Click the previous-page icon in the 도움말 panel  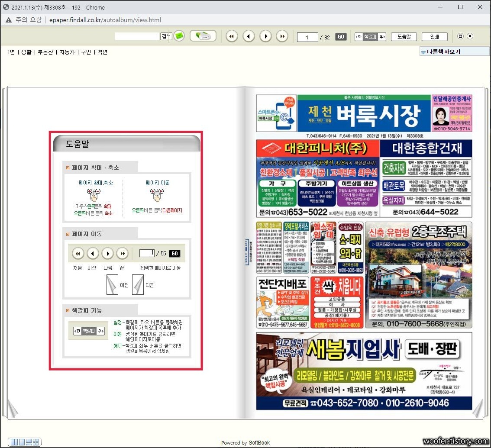[x=93, y=253]
